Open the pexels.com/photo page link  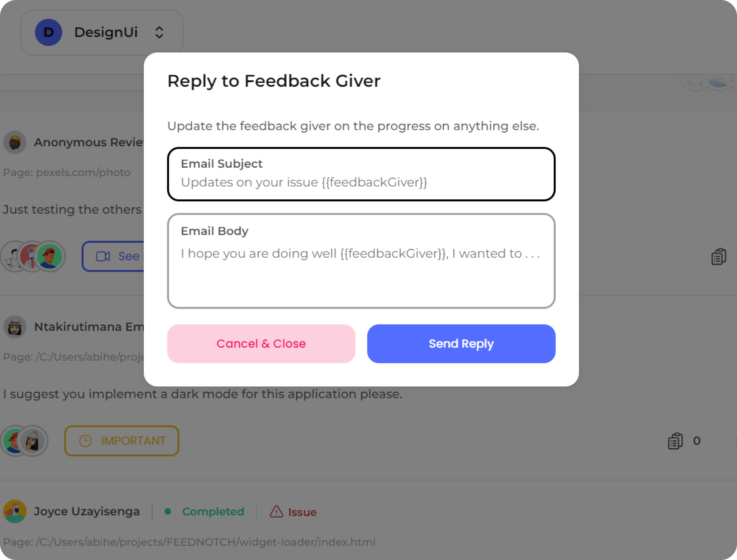67,173
